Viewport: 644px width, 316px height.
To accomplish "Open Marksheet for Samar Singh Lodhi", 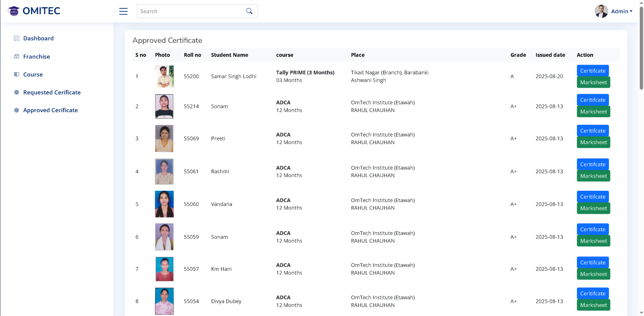I will (593, 82).
